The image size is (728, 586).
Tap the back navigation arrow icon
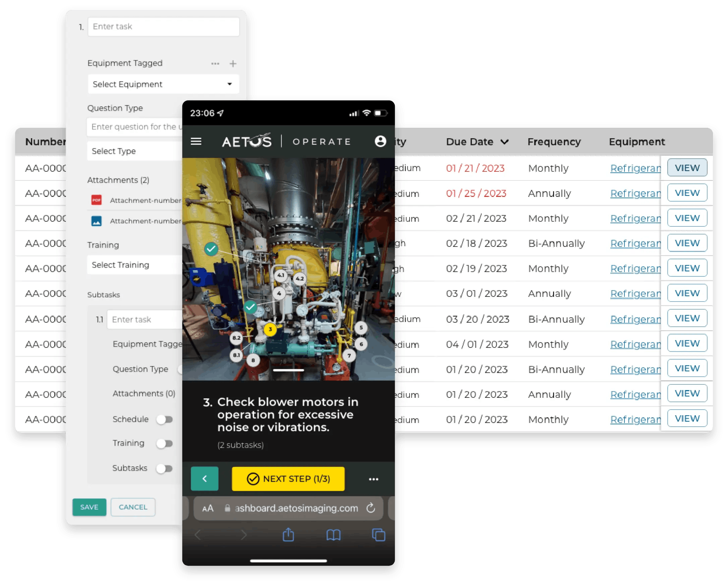coord(206,478)
